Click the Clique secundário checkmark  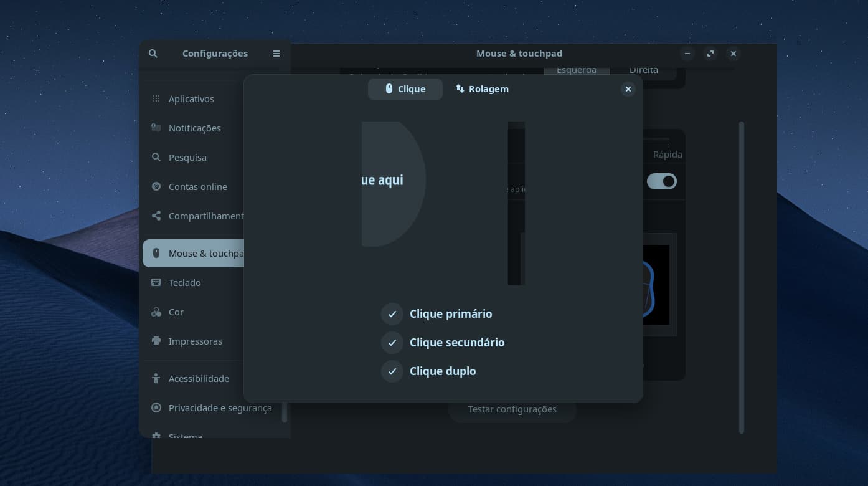392,343
